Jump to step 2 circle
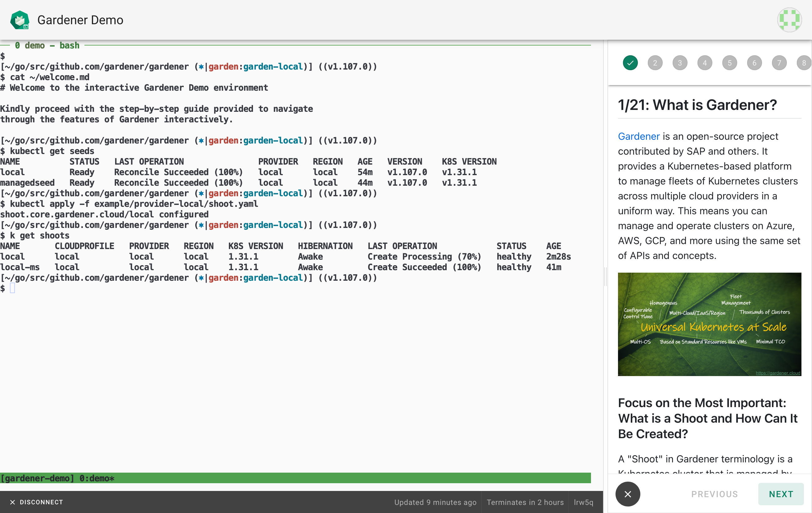Image resolution: width=812 pixels, height=513 pixels. pyautogui.click(x=655, y=63)
